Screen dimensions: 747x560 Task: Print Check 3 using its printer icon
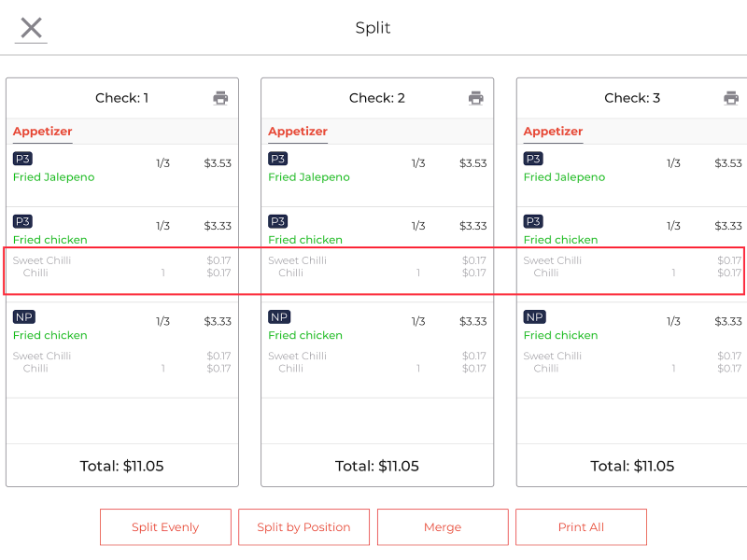coord(731,97)
